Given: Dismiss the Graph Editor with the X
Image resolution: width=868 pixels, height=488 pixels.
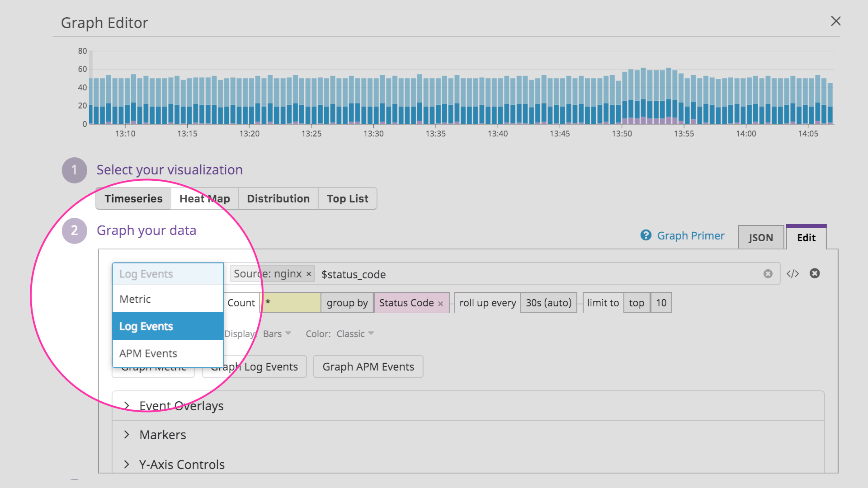Looking at the screenshot, I should pos(836,21).
